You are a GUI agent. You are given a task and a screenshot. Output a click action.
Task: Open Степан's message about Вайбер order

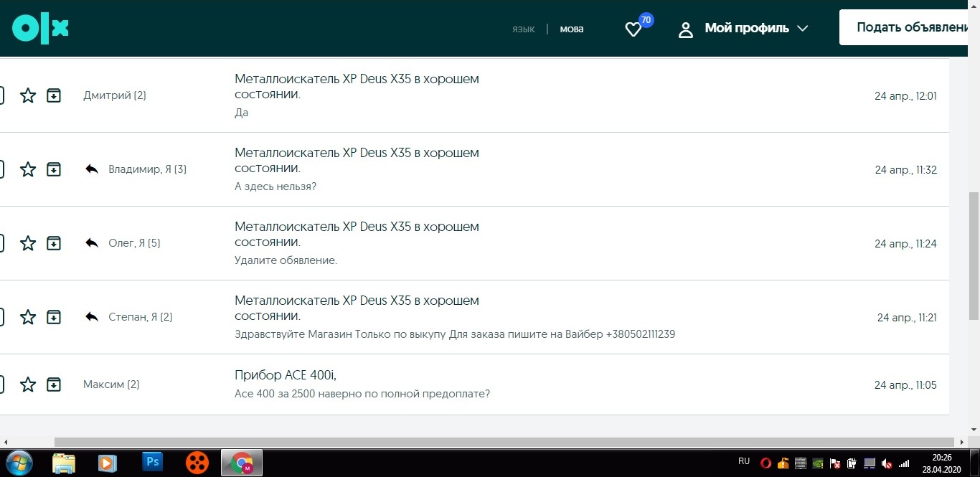pos(454,334)
